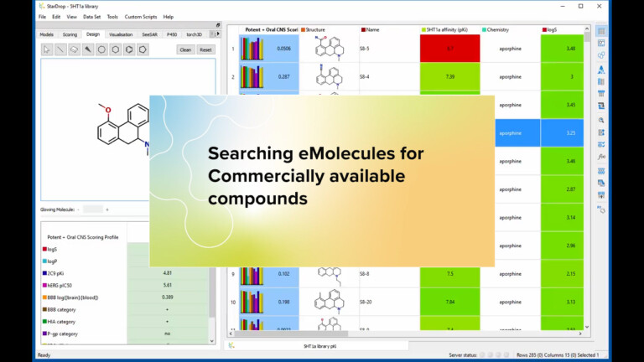Click the red logS color swatch
The width and height of the screenshot is (644, 362).
coord(44,249)
